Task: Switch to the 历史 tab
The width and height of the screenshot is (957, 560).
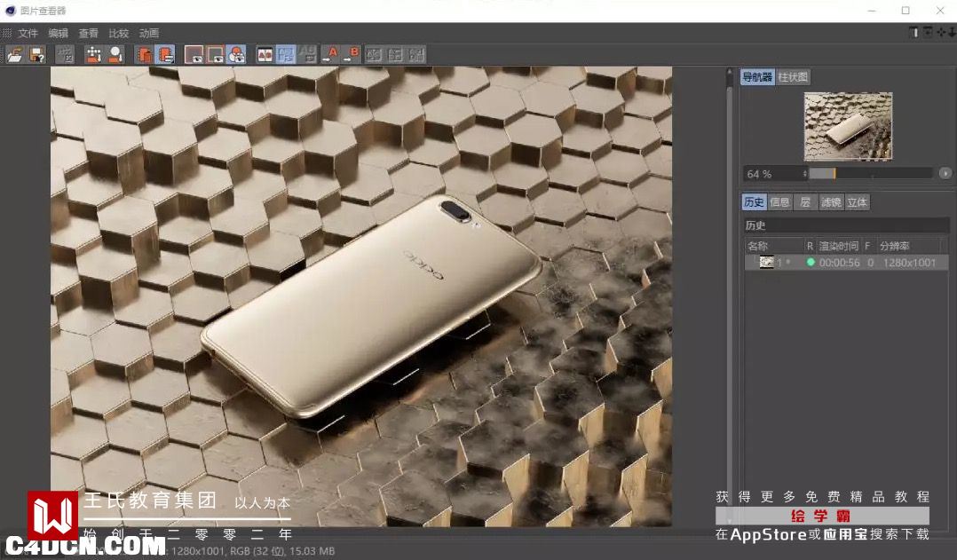Action: (x=754, y=202)
